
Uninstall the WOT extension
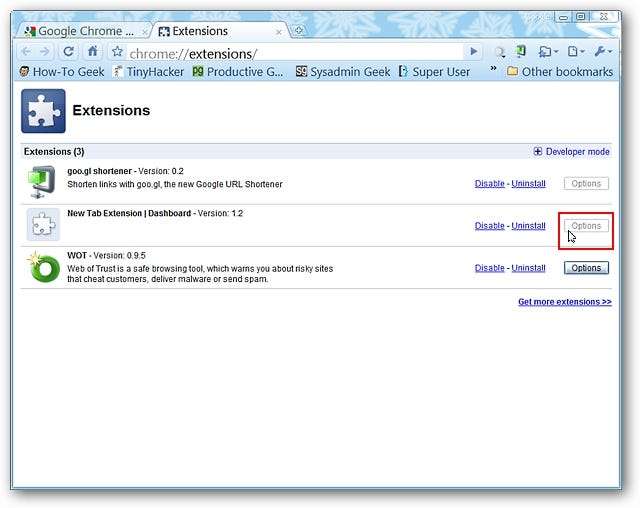pos(528,268)
